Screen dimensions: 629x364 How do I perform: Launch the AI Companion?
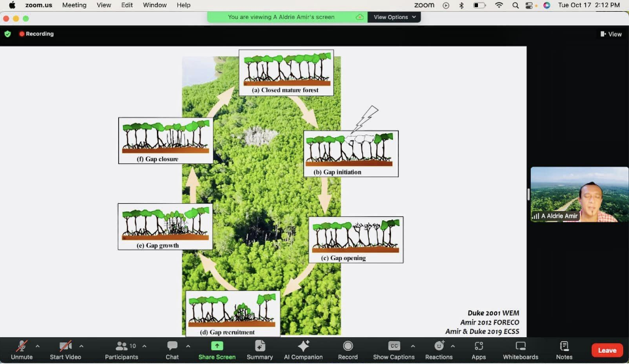click(x=303, y=350)
